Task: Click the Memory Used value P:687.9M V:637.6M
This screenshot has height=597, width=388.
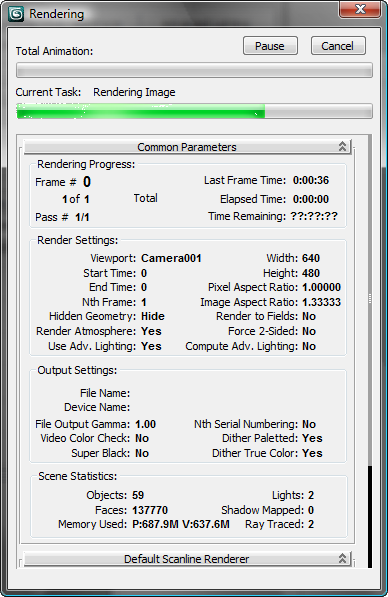Action: pos(181,524)
